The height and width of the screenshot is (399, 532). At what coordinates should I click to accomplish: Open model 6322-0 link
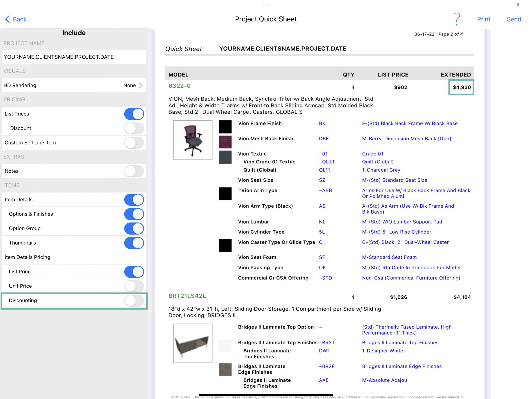179,86
